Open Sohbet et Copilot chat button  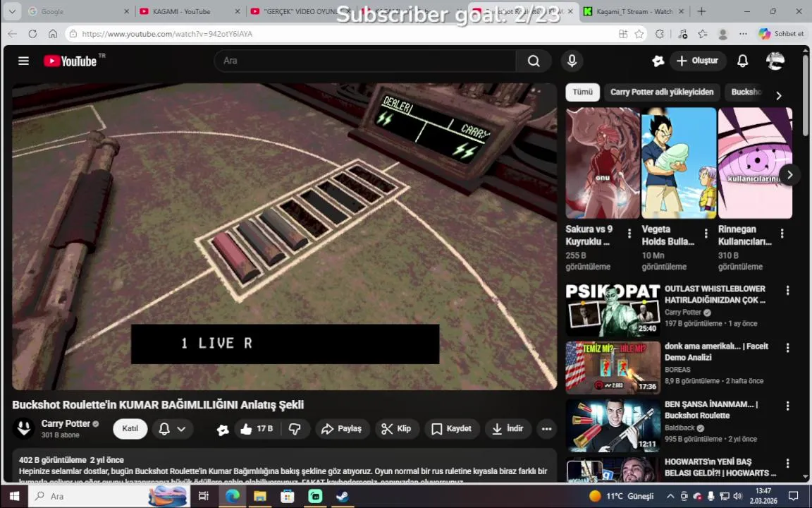tap(782, 34)
